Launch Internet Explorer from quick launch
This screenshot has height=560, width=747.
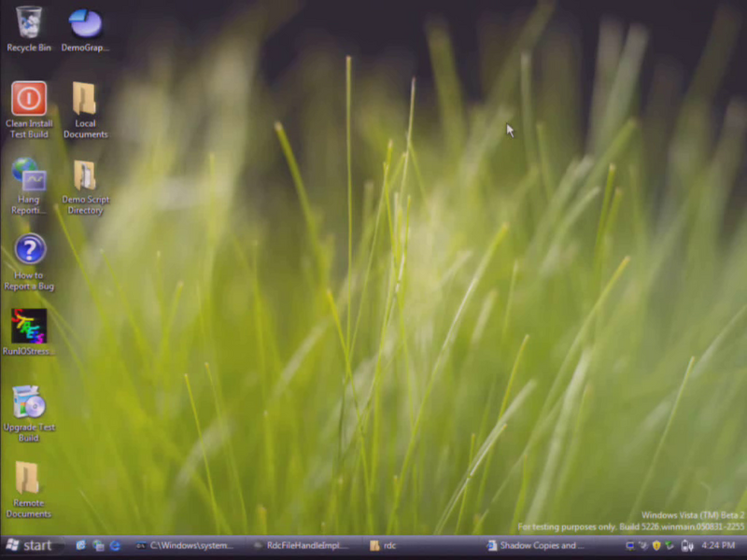[115, 546]
